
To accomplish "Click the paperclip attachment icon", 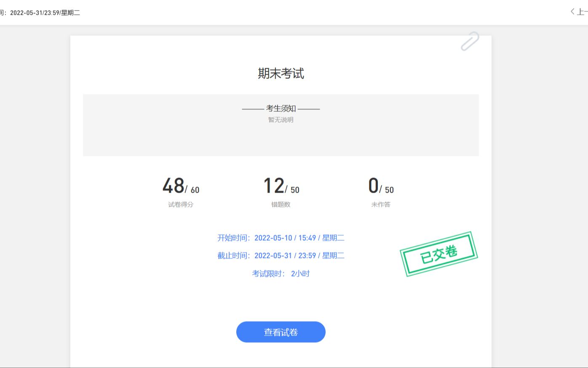I will coord(470,41).
